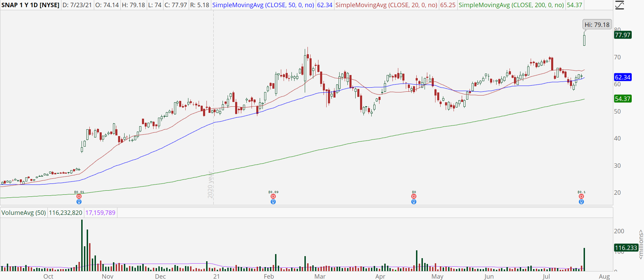644x280 pixels.
Task: Click the Mar label on time axis
Action: click(320, 276)
